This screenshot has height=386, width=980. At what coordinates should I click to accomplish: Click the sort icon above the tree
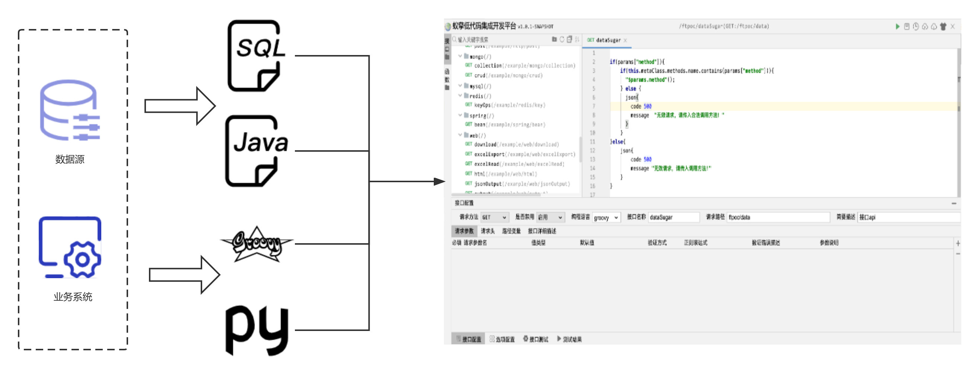click(577, 39)
